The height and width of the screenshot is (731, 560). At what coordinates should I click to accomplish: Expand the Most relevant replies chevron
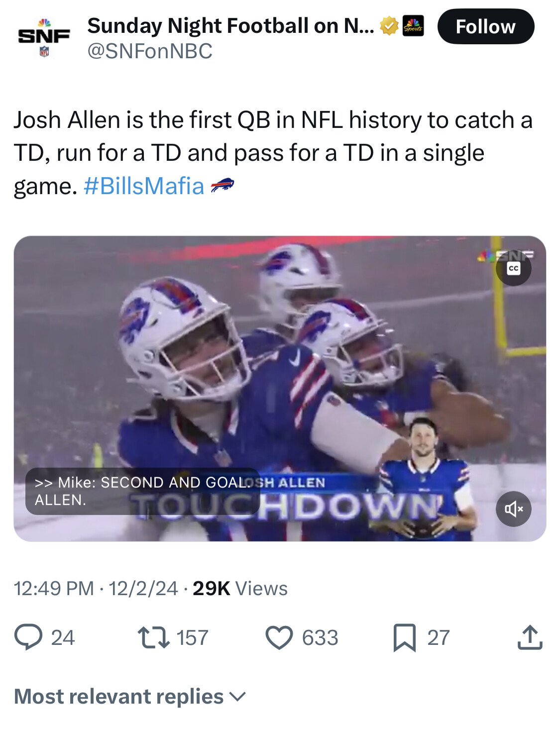coord(238,697)
